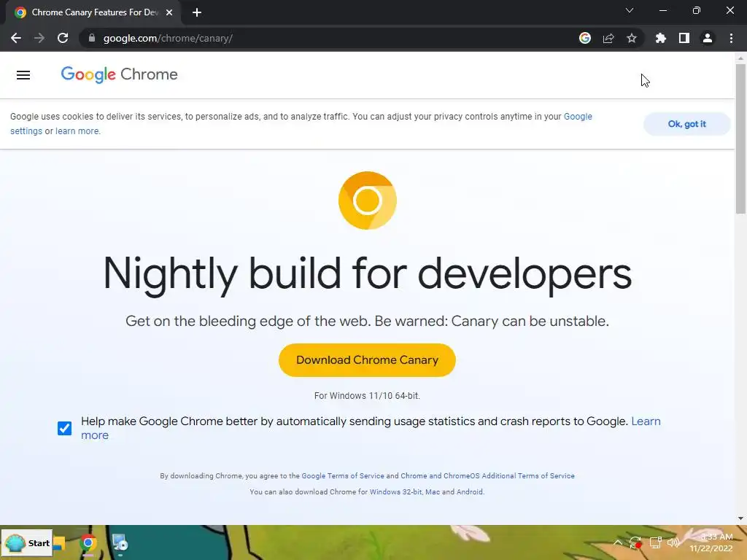Choose the Android download link

(469, 492)
